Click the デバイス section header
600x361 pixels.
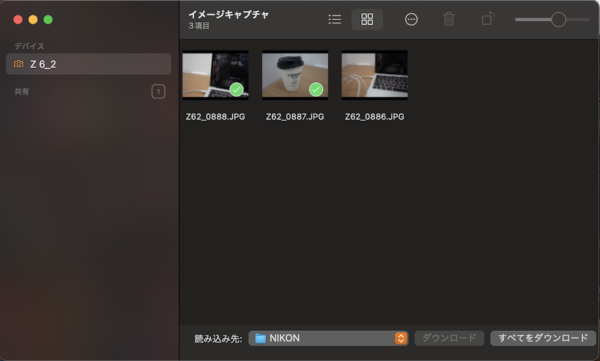[29, 46]
